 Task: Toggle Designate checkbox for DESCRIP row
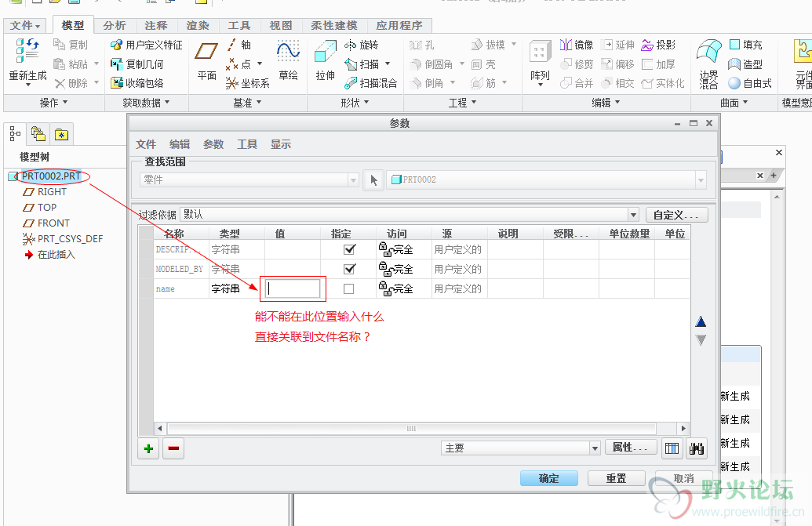tap(350, 249)
